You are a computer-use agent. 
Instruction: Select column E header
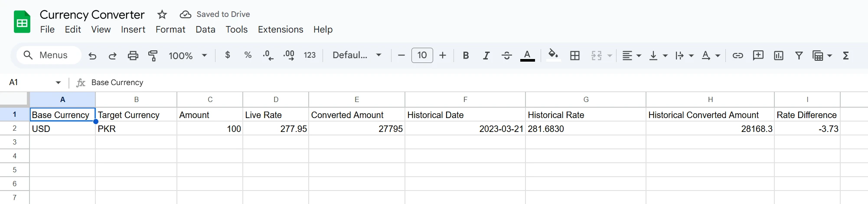point(357,99)
